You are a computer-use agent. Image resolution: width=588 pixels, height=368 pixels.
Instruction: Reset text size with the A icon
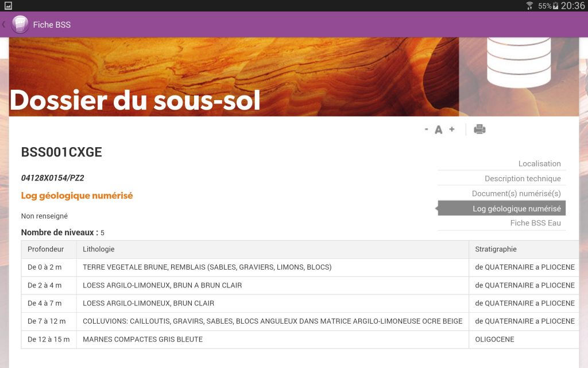coord(438,130)
